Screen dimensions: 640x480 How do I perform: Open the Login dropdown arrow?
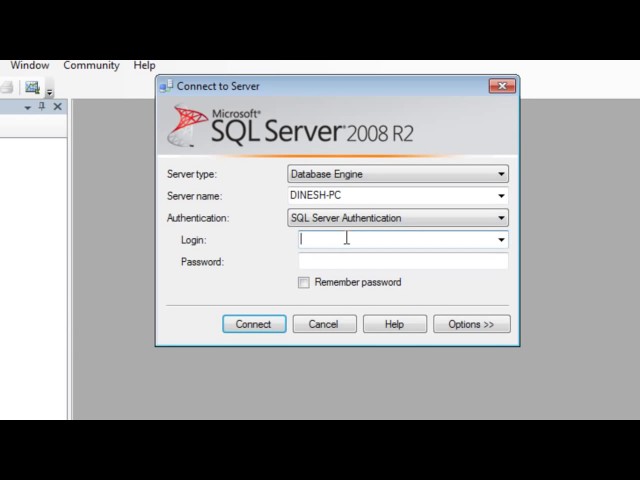tap(501, 240)
